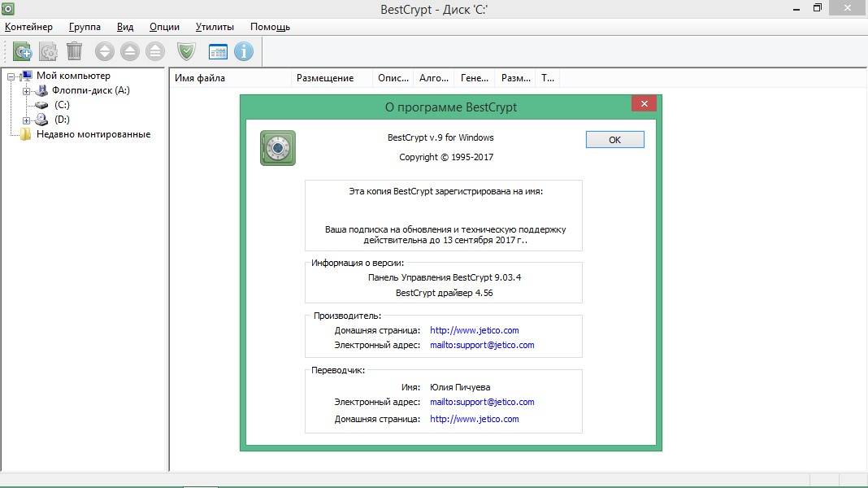This screenshot has width=868, height=488.
Task: Click the translator name 'Юлия Пичуева'
Action: pyautogui.click(x=460, y=387)
